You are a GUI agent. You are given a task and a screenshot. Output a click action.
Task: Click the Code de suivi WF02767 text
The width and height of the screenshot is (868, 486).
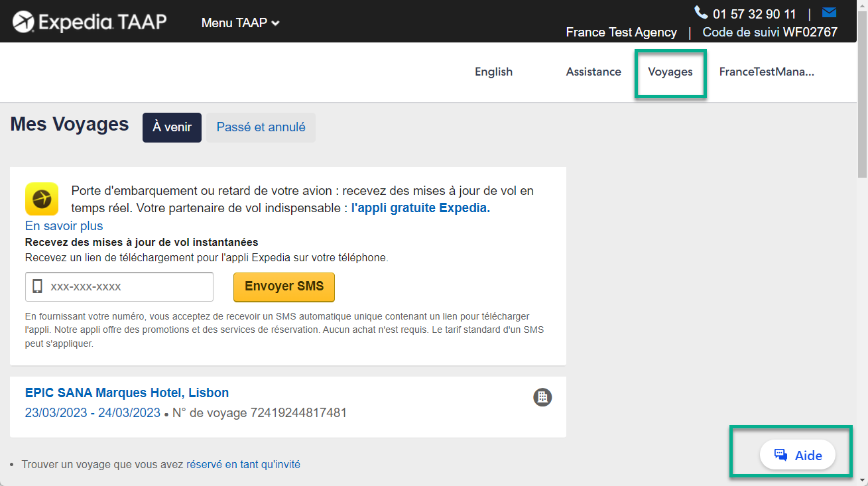(770, 32)
